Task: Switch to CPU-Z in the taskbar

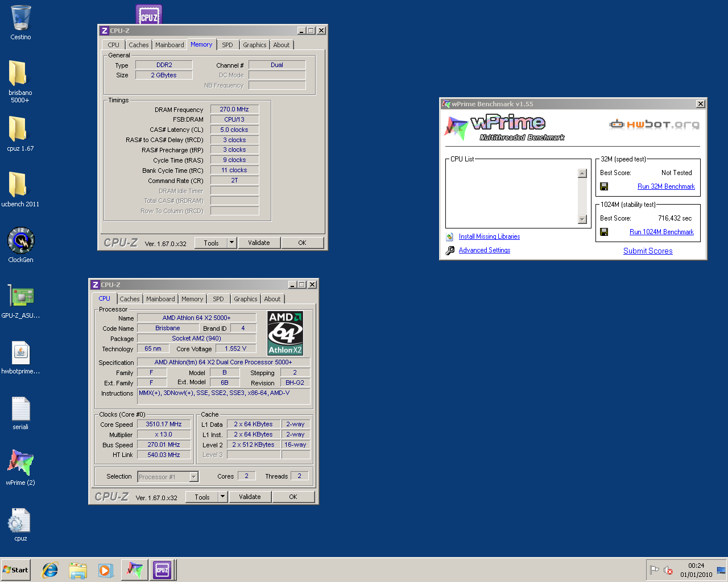Action: click(x=162, y=569)
